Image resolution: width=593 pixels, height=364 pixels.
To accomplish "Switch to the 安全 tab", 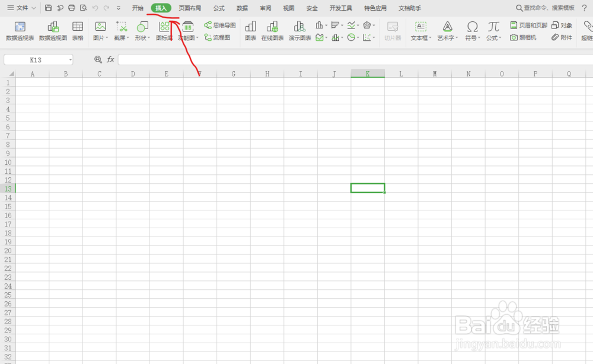I will [312, 8].
